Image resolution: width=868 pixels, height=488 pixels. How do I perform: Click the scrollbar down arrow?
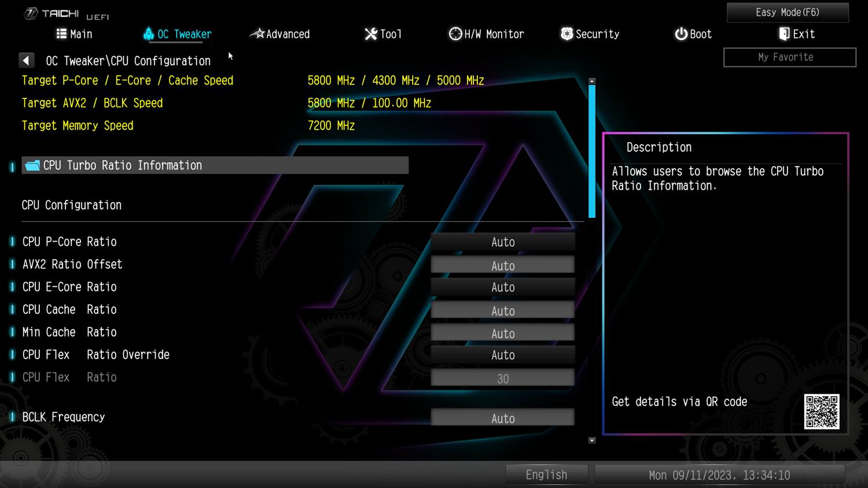point(591,441)
